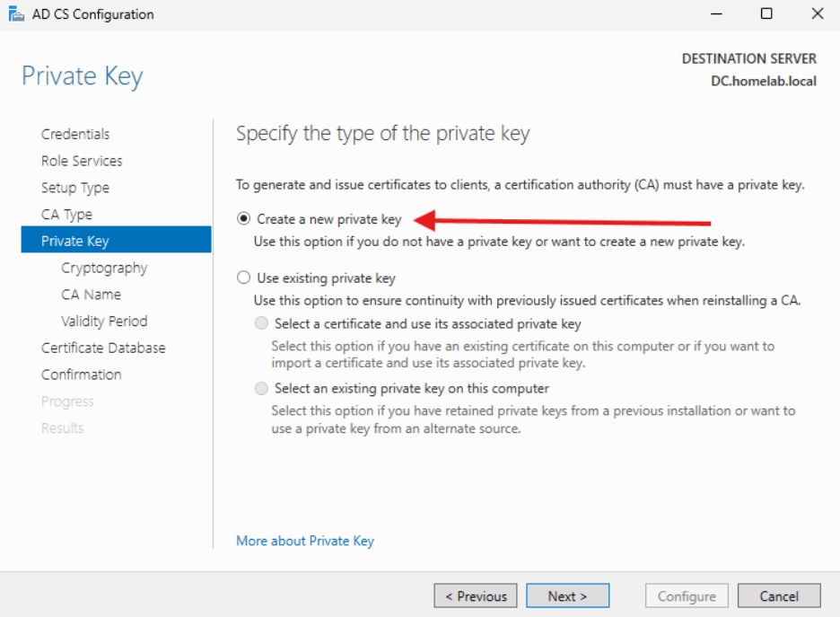Navigate to the Credentials step
This screenshot has width=840, height=617.
pyautogui.click(x=75, y=134)
